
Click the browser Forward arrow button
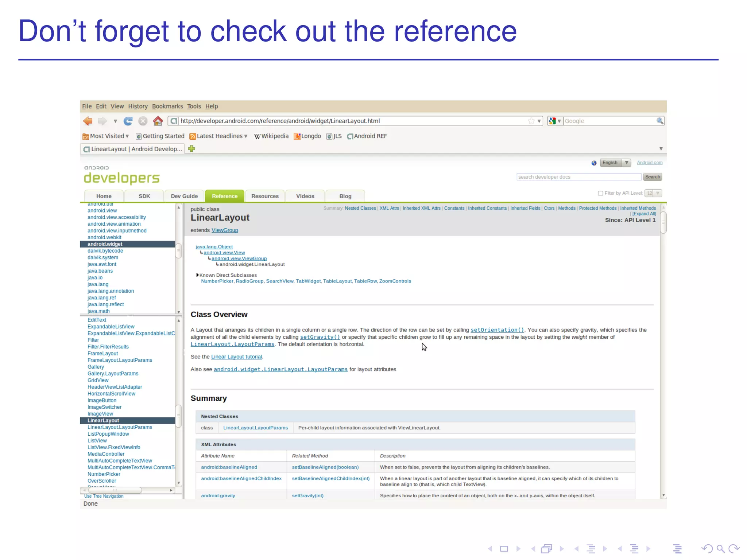(102, 121)
